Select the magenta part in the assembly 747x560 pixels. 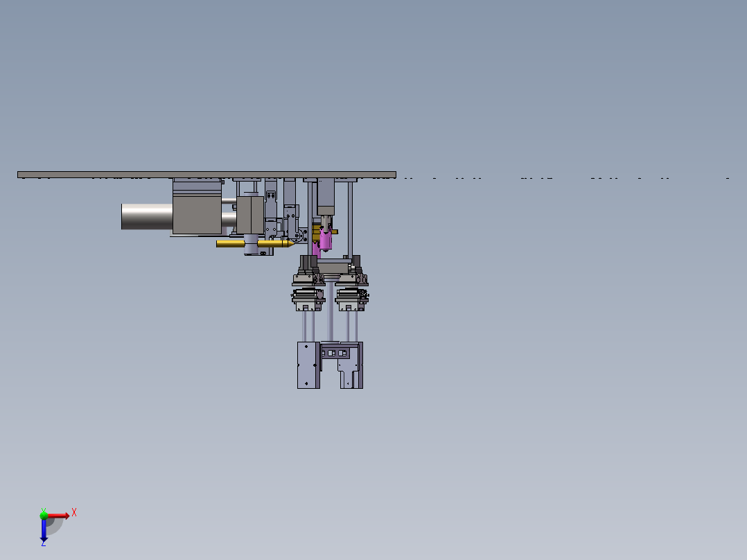click(325, 240)
